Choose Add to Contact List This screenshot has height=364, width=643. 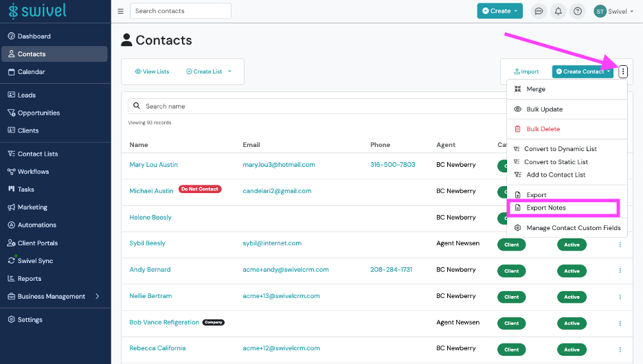(567, 174)
